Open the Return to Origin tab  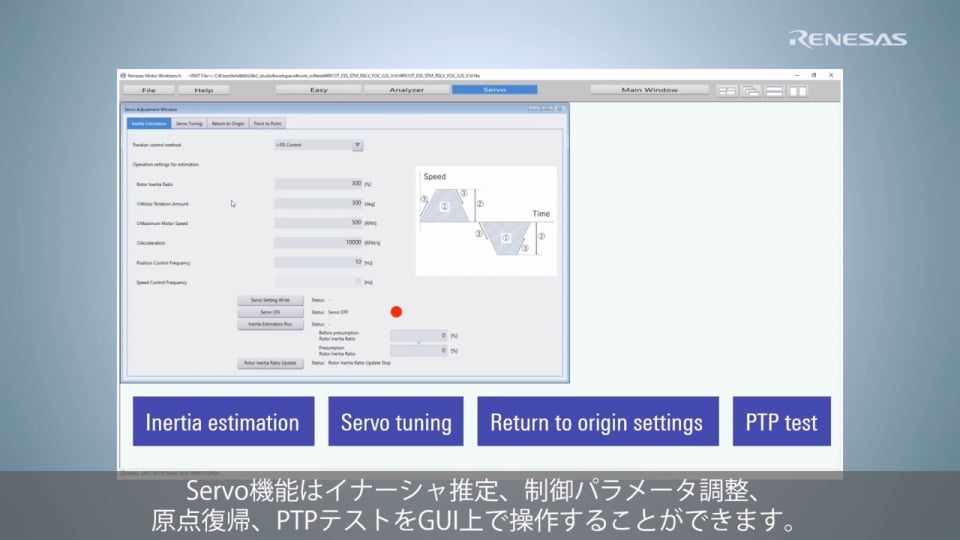(228, 123)
